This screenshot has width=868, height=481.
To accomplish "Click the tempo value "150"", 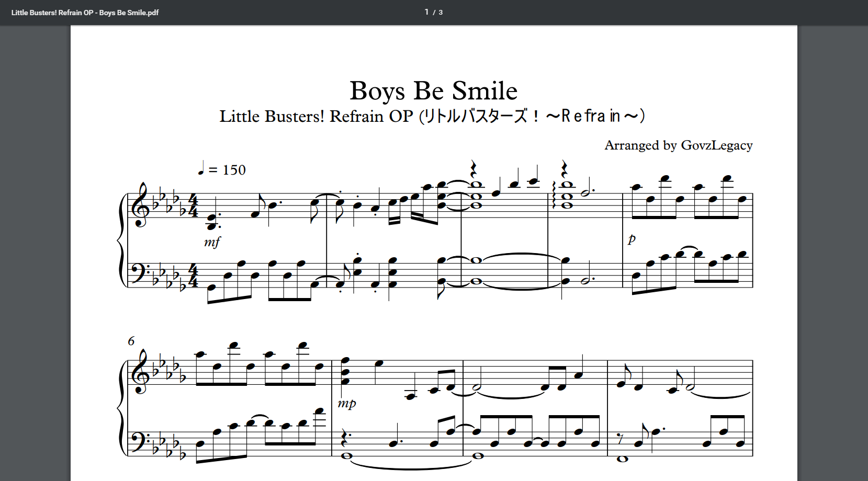I will click(234, 170).
